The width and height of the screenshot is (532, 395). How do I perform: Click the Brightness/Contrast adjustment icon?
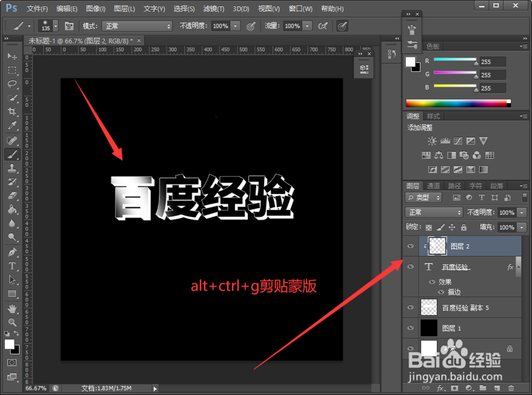(x=432, y=141)
